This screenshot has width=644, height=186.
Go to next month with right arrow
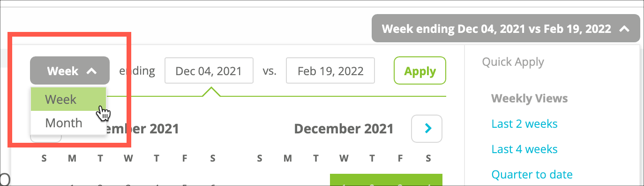tap(427, 128)
